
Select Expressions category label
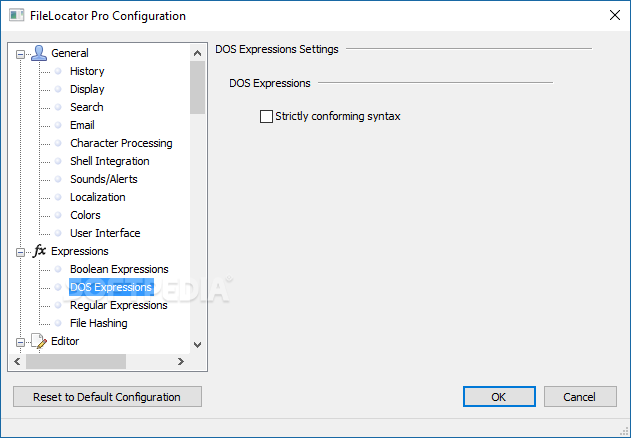(x=80, y=251)
